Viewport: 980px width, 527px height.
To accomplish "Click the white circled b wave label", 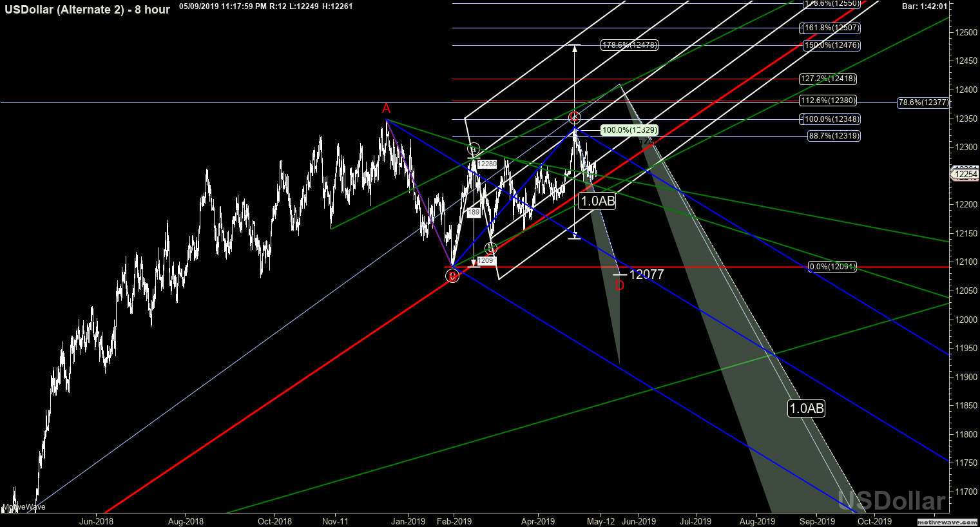I will click(491, 248).
